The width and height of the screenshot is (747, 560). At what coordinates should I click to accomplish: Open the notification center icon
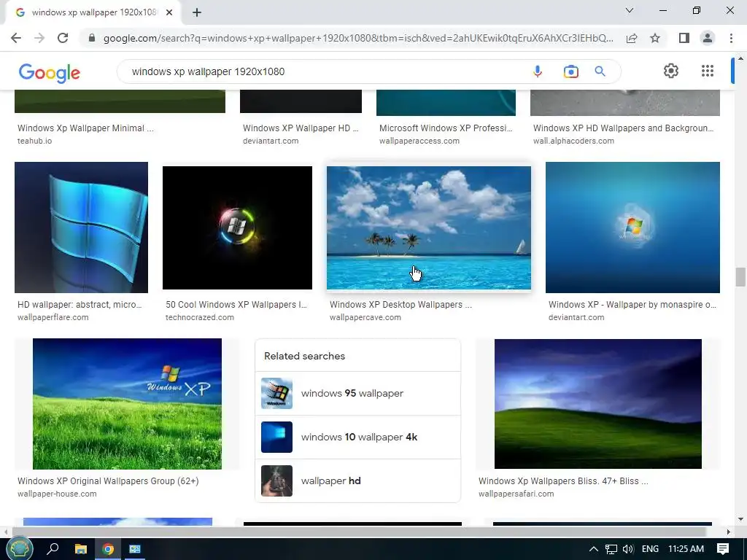click(723, 549)
